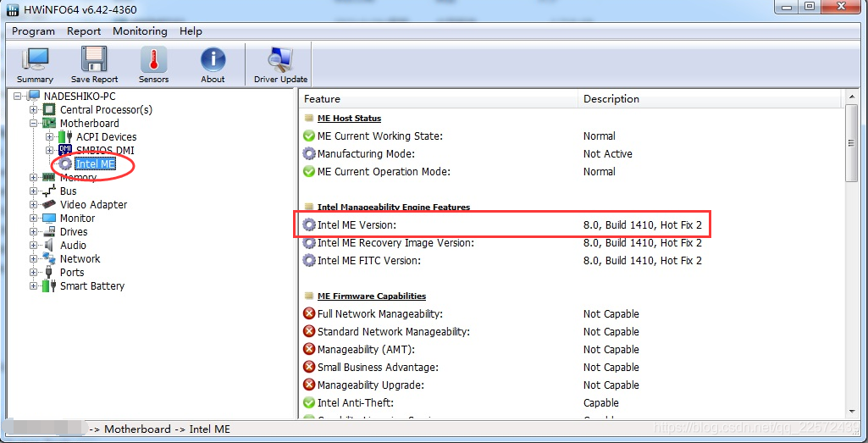The height and width of the screenshot is (443, 868).
Task: Select the Manageability (AMT) row
Action: [x=570, y=350]
